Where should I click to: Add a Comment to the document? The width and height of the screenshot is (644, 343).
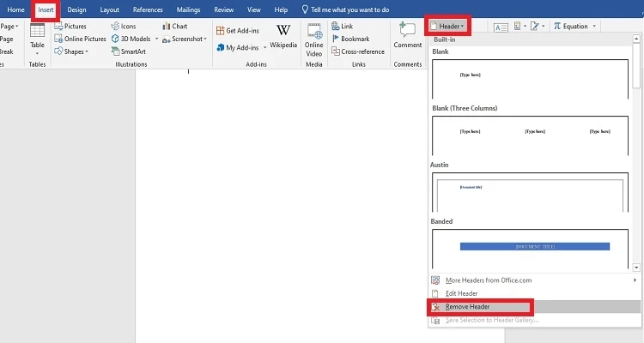coord(407,35)
